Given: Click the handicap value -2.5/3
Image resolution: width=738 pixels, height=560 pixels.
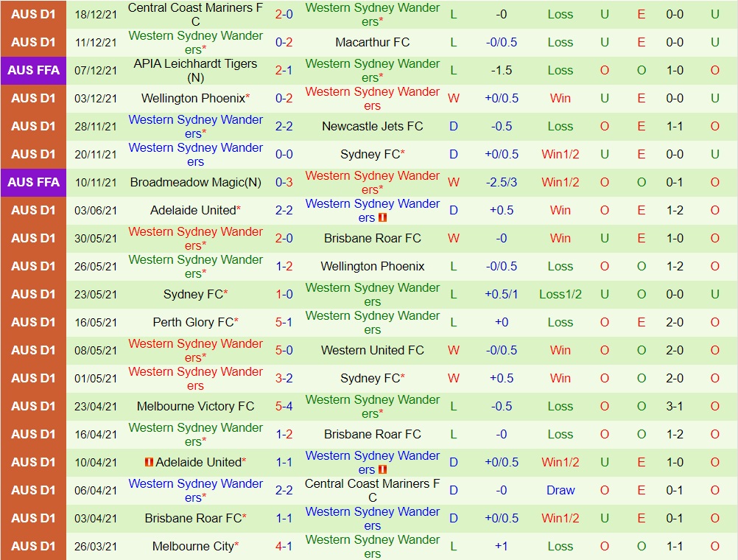Looking at the screenshot, I should click(x=502, y=182).
